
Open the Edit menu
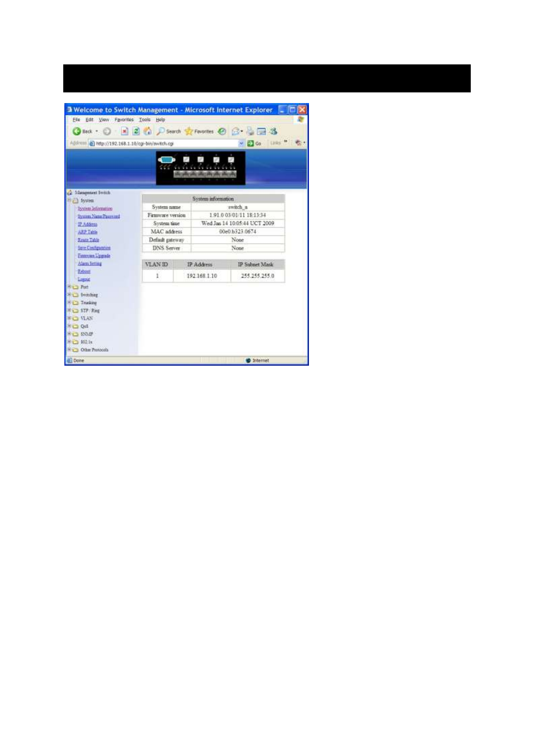point(90,120)
